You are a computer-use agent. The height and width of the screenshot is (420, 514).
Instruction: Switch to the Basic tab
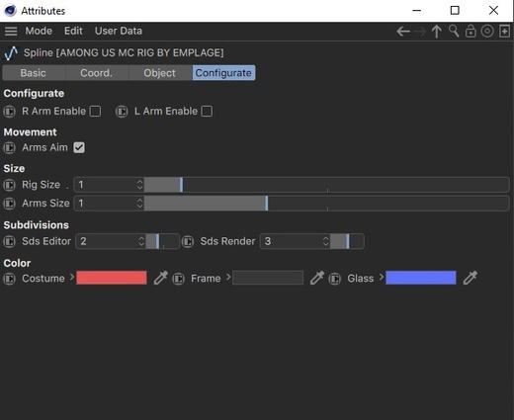(34, 73)
